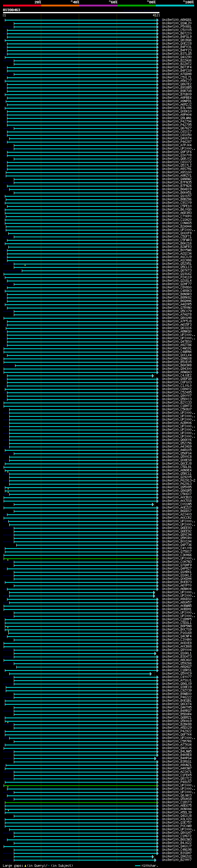Viewport: 197px width, 868px height.
Task: Click the white AV390463 query bar
Action: pos(81,13)
